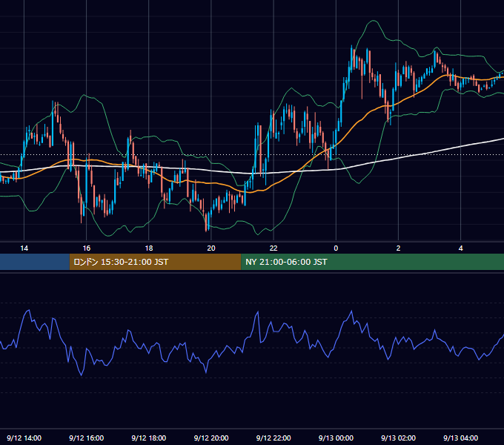Click the 9/12 18:00 date label
Viewport: 504px width, 445px height.
point(149,438)
